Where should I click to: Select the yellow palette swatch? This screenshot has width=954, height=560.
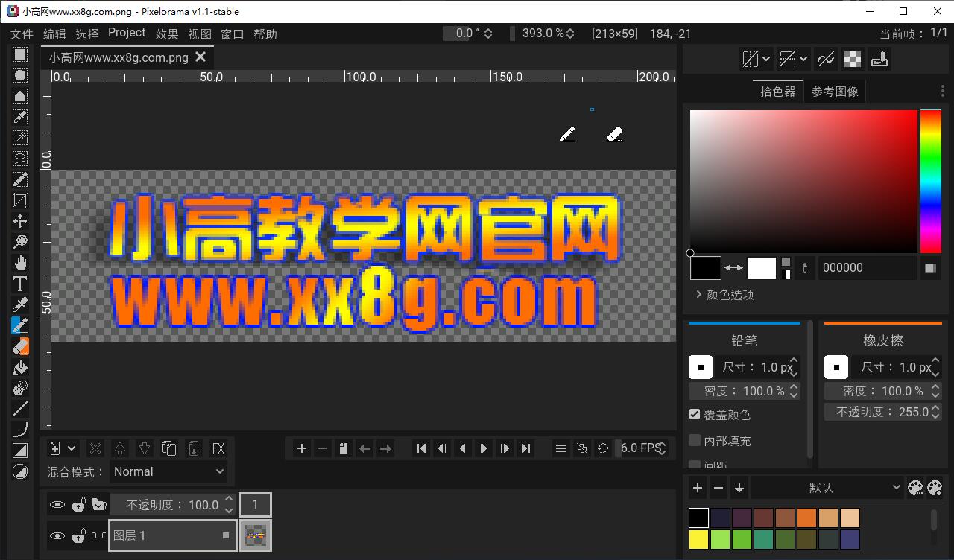pyautogui.click(x=698, y=539)
